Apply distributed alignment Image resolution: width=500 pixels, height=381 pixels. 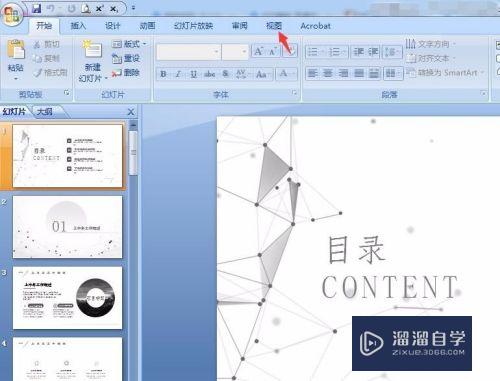374,73
